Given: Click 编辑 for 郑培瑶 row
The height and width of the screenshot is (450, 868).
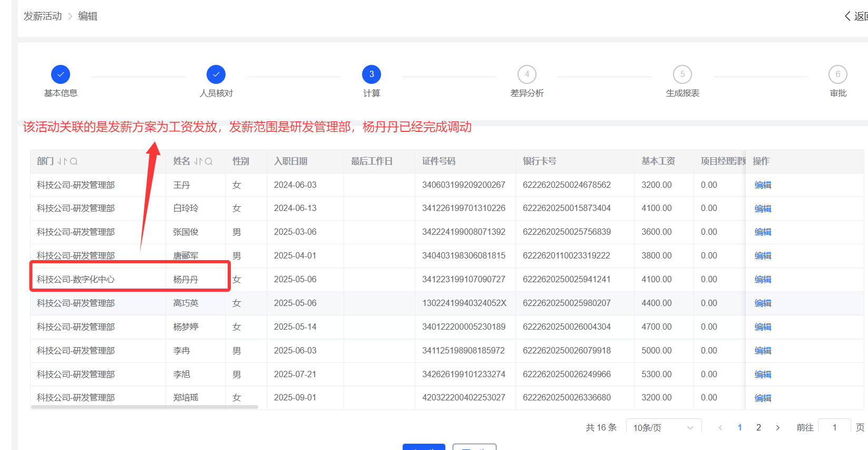Looking at the screenshot, I should coord(763,398).
